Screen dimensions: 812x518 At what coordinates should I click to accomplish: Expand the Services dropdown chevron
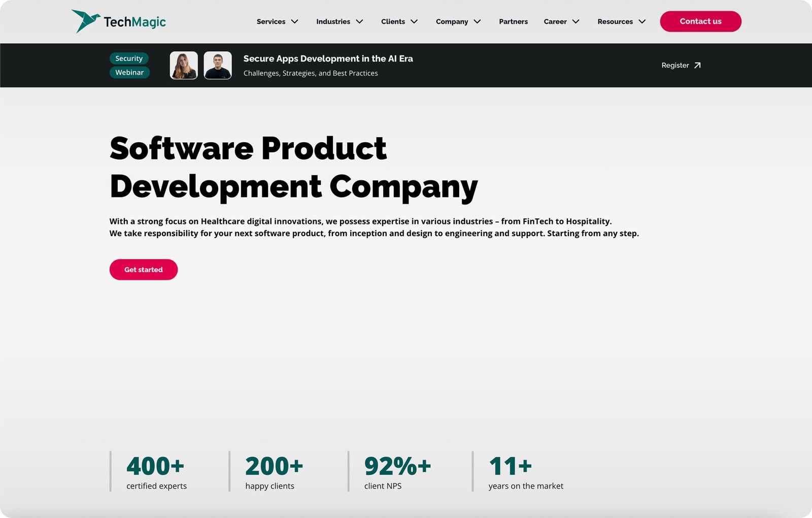pos(294,22)
